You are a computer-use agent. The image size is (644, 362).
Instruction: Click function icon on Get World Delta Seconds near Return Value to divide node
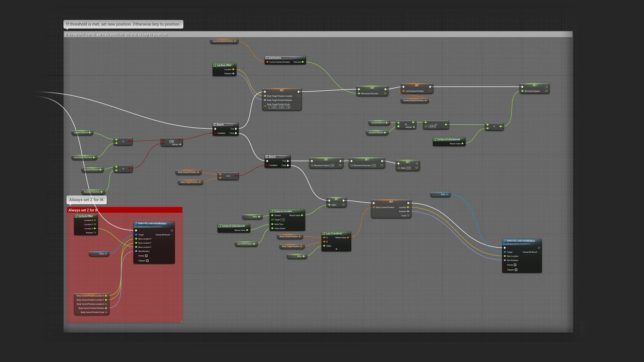pyautogui.click(x=436, y=140)
